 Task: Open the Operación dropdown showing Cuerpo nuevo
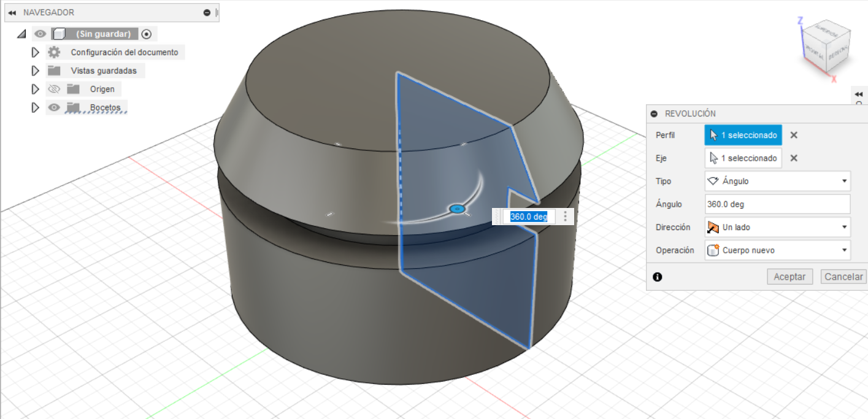[x=778, y=250]
